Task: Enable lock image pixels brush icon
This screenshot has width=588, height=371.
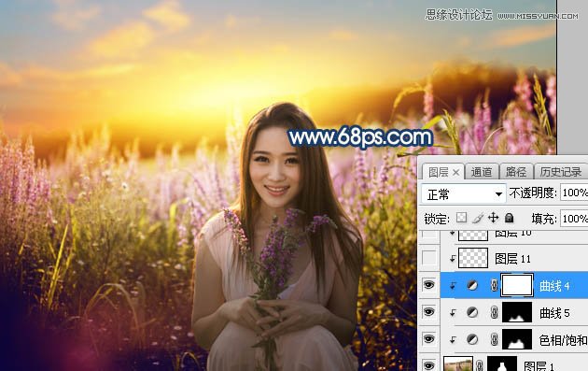Action: click(x=477, y=218)
